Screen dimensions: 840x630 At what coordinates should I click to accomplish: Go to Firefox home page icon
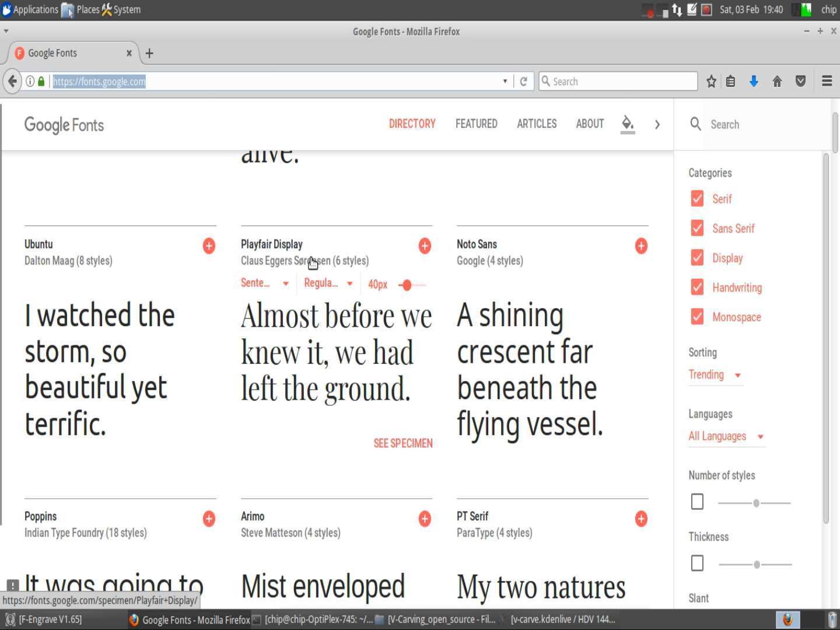click(x=777, y=82)
